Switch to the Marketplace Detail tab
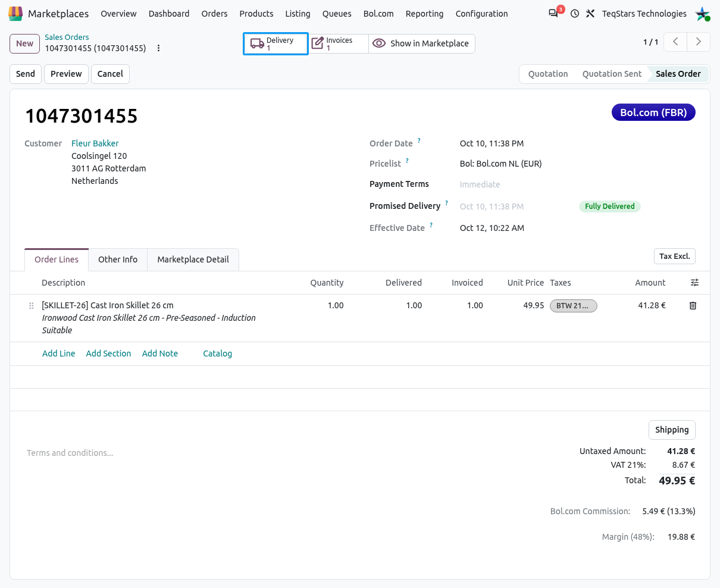 (193, 259)
